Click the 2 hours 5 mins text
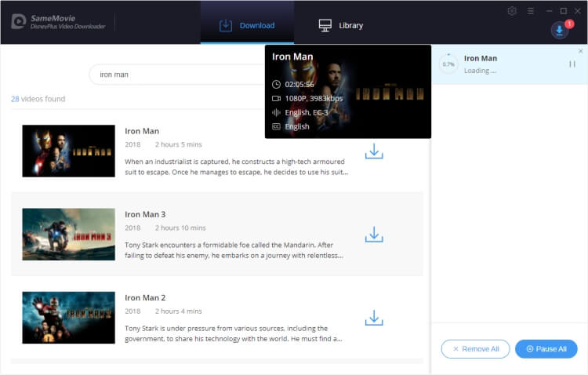 179,144
